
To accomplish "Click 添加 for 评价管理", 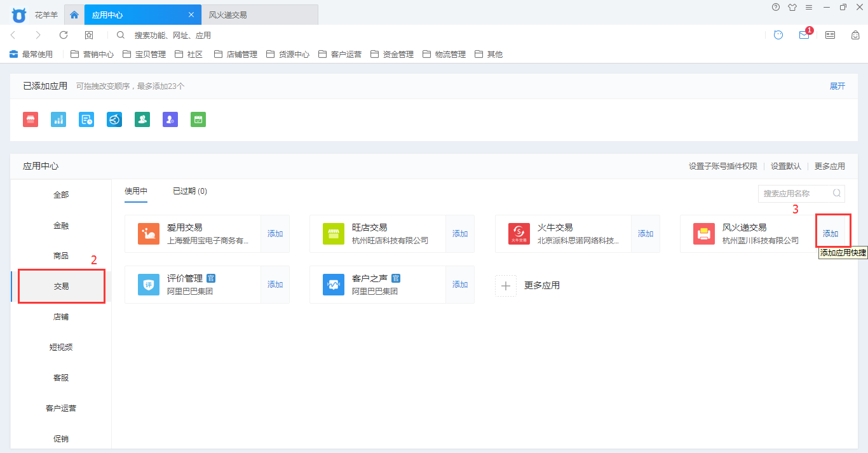I will click(275, 285).
